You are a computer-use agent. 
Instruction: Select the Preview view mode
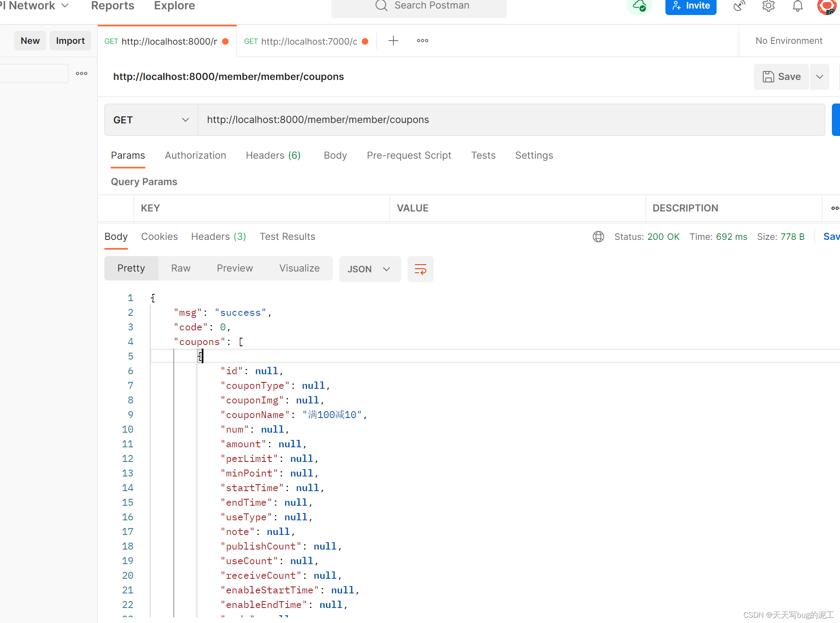[235, 268]
